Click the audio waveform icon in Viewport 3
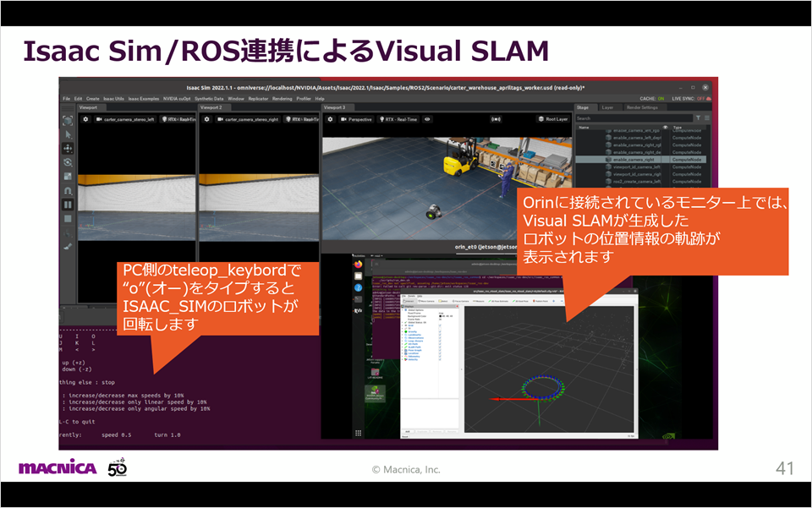The image size is (812, 508). click(496, 119)
